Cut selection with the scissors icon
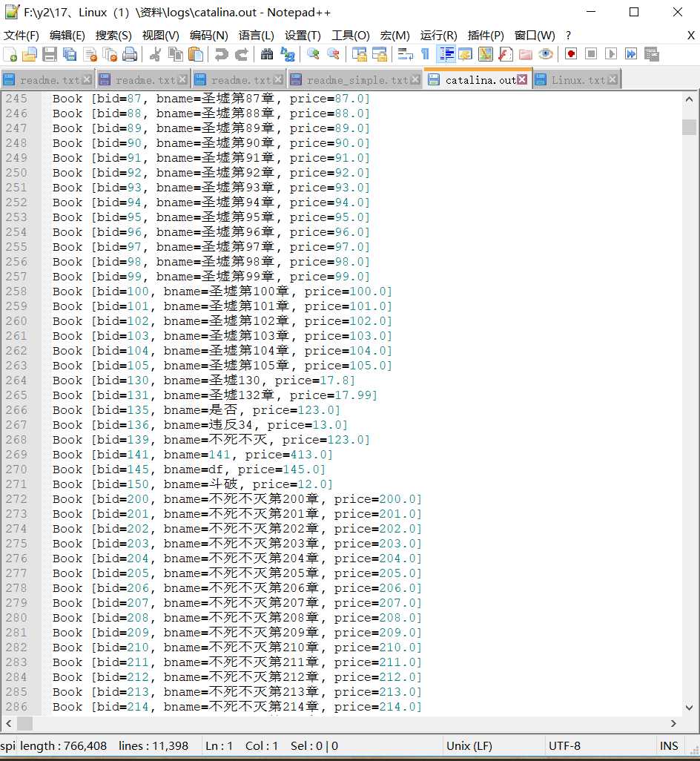The height and width of the screenshot is (761, 700). [155, 54]
